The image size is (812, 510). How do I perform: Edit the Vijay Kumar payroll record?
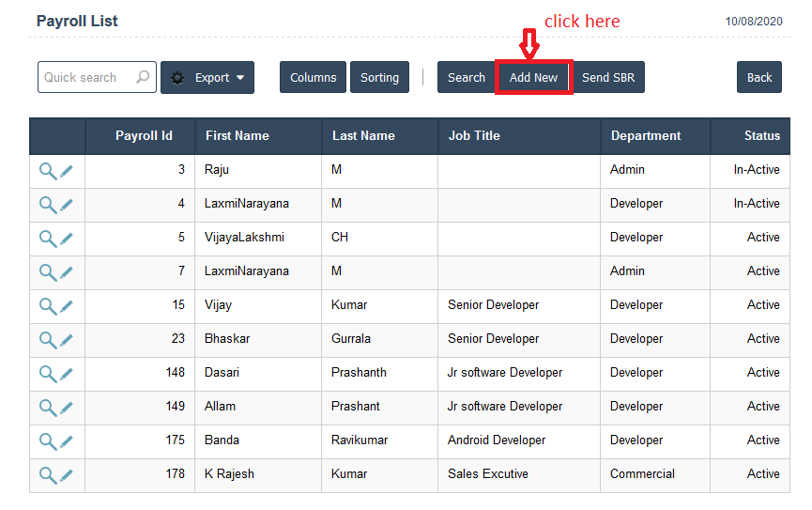pyautogui.click(x=67, y=306)
